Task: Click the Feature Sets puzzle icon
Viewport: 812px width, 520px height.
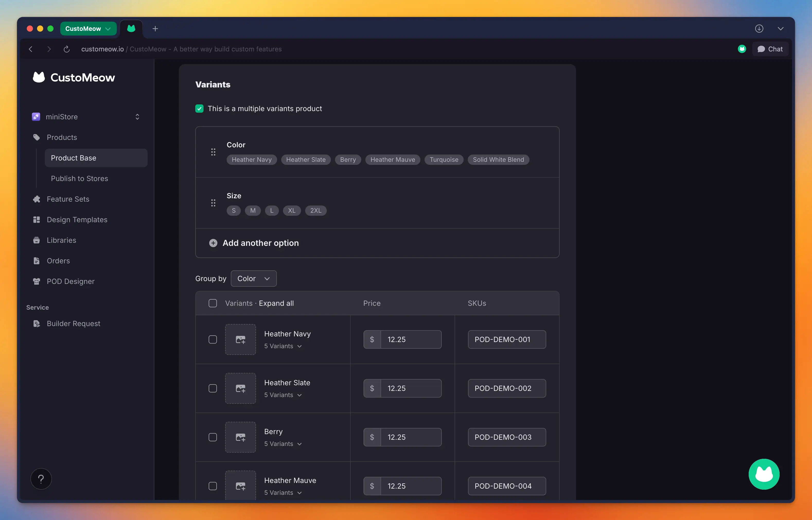Action: coord(37,199)
